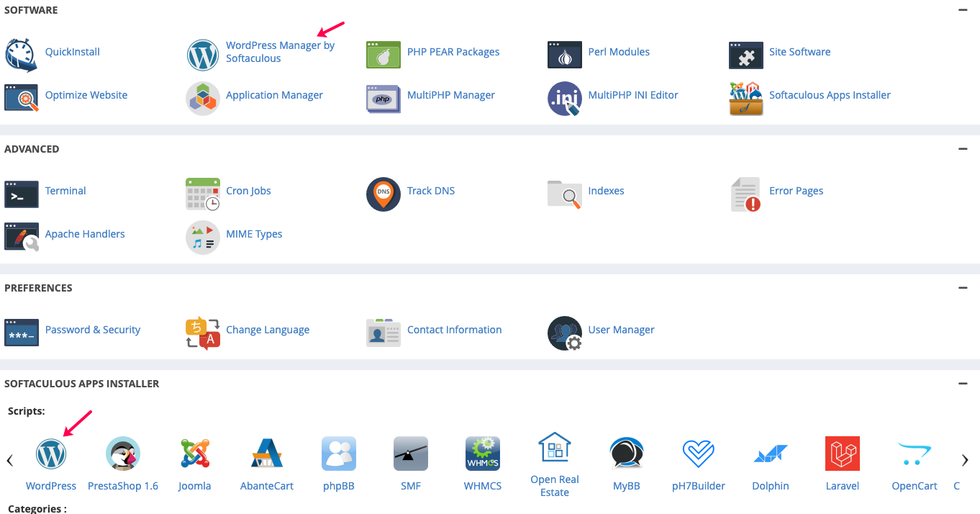The image size is (980, 514).
Task: Open the OpenCart script icon
Action: [x=915, y=454]
